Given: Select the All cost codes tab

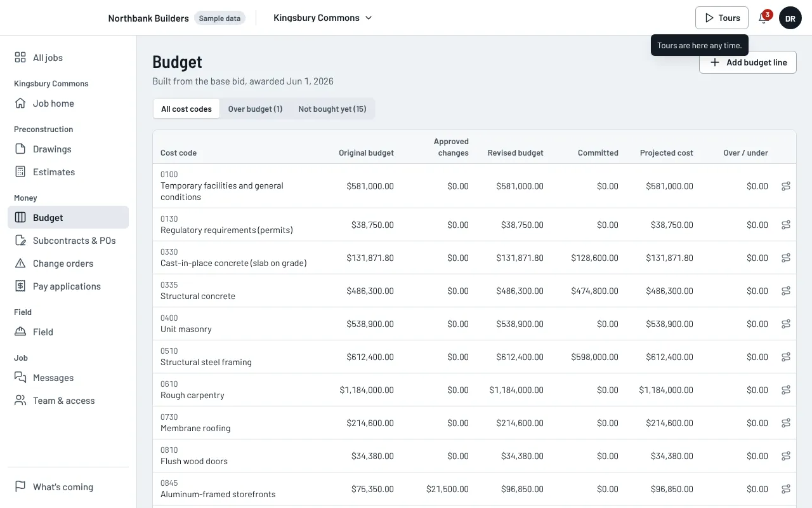Looking at the screenshot, I should [187, 109].
